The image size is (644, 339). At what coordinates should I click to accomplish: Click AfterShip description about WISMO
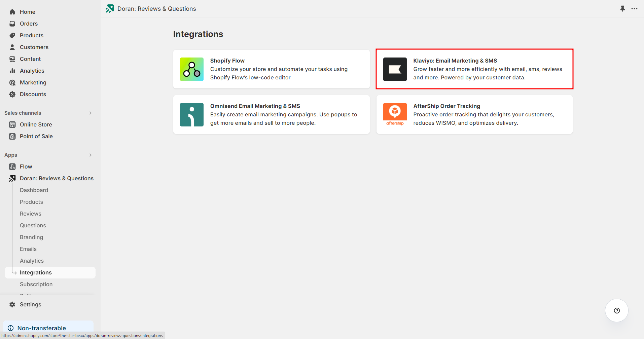[484, 119]
